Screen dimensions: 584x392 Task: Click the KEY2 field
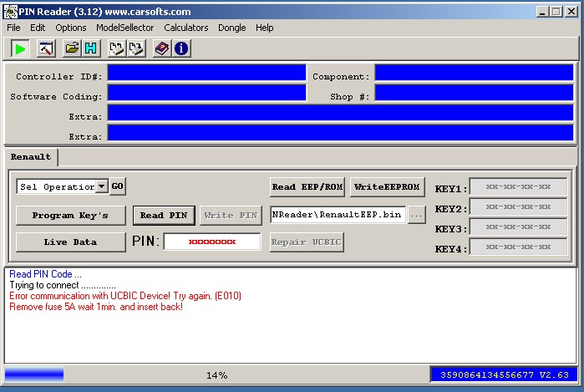point(518,206)
